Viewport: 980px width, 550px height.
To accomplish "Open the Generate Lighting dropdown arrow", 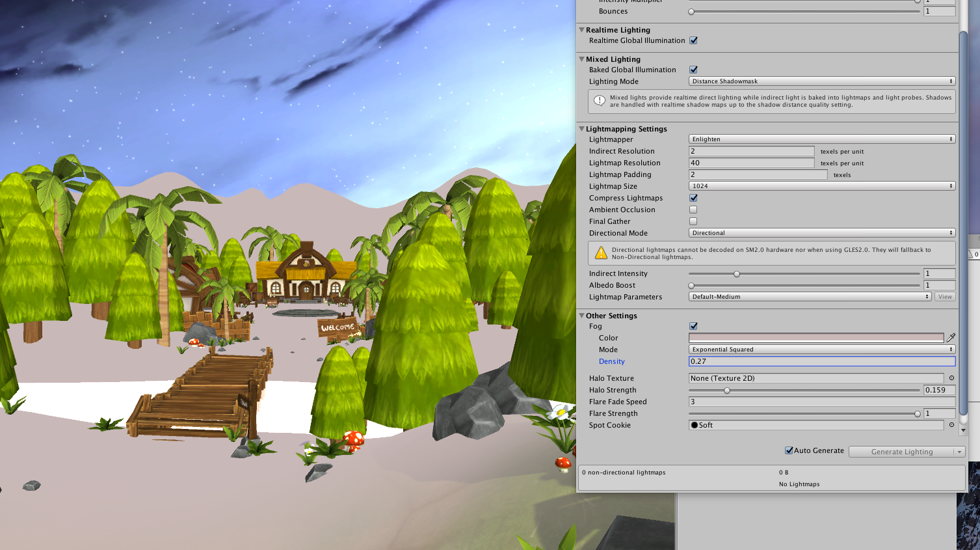I will [x=959, y=452].
